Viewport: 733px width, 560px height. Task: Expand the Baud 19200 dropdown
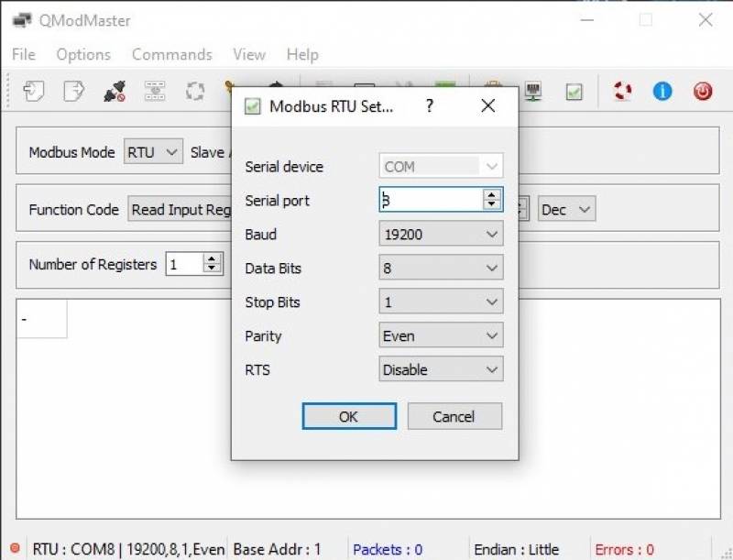point(441,234)
